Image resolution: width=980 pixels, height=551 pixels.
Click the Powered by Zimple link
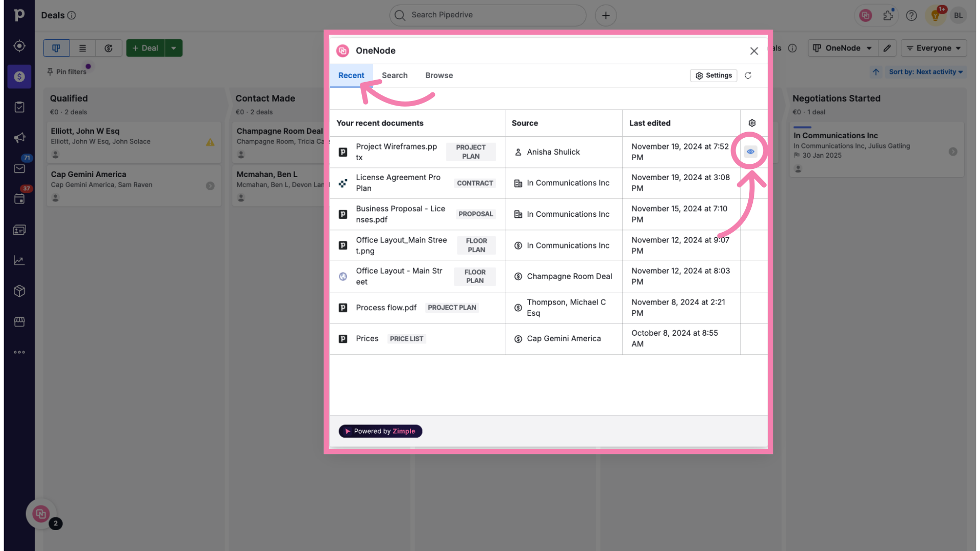(x=380, y=431)
